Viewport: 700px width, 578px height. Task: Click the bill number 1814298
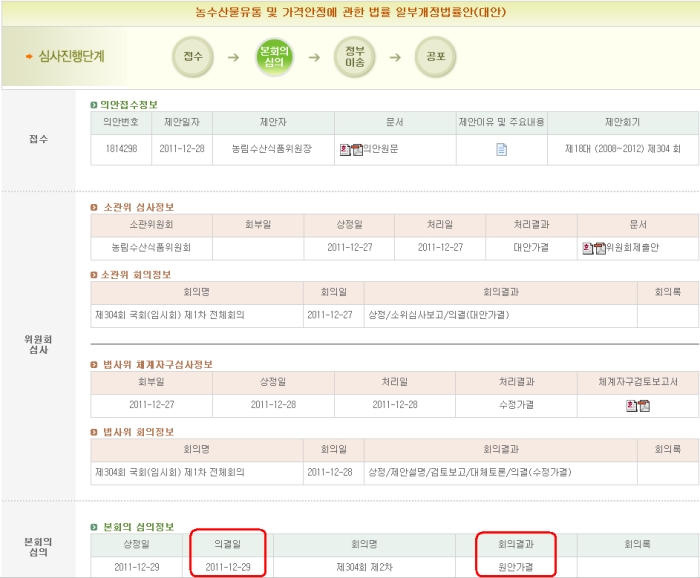click(121, 149)
